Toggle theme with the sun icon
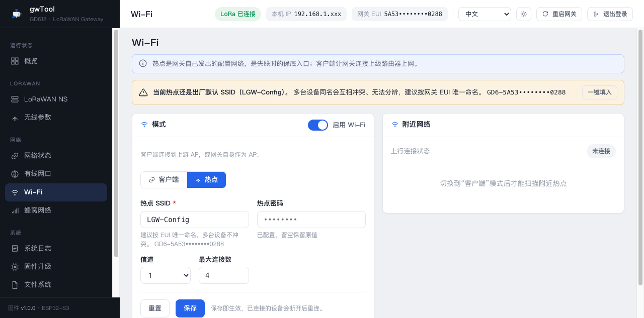This screenshot has height=318, width=644. coord(524,14)
